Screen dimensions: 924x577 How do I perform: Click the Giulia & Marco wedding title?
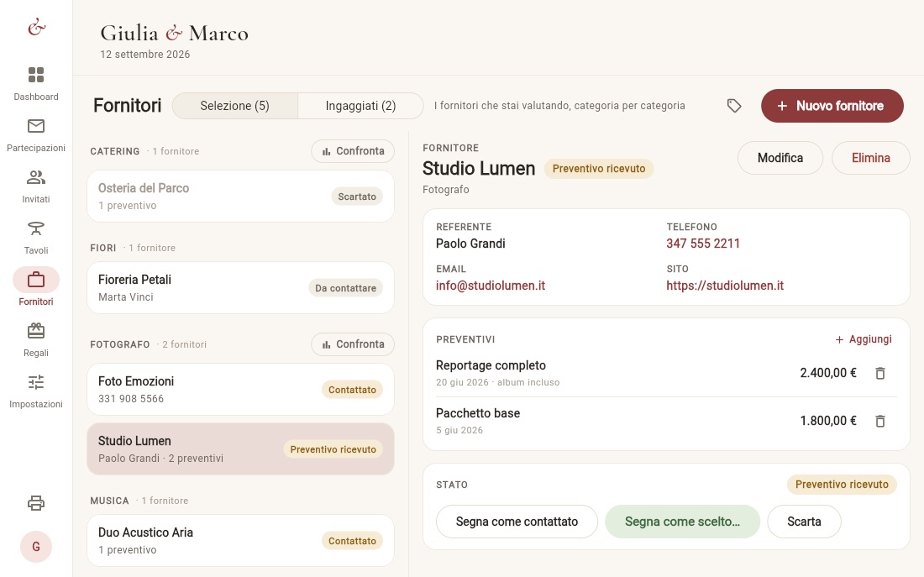tap(175, 33)
